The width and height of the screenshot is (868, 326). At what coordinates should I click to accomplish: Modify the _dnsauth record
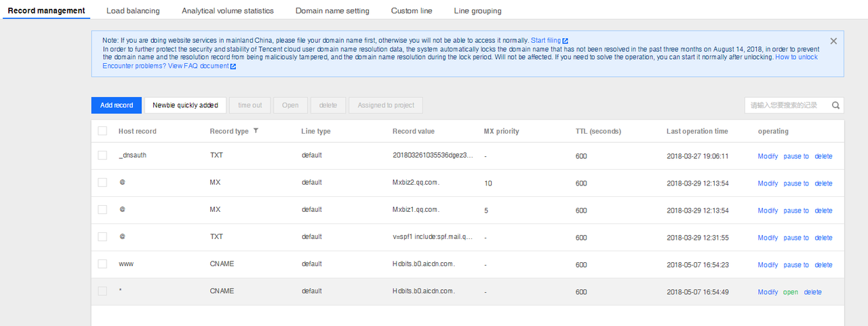[x=768, y=156]
